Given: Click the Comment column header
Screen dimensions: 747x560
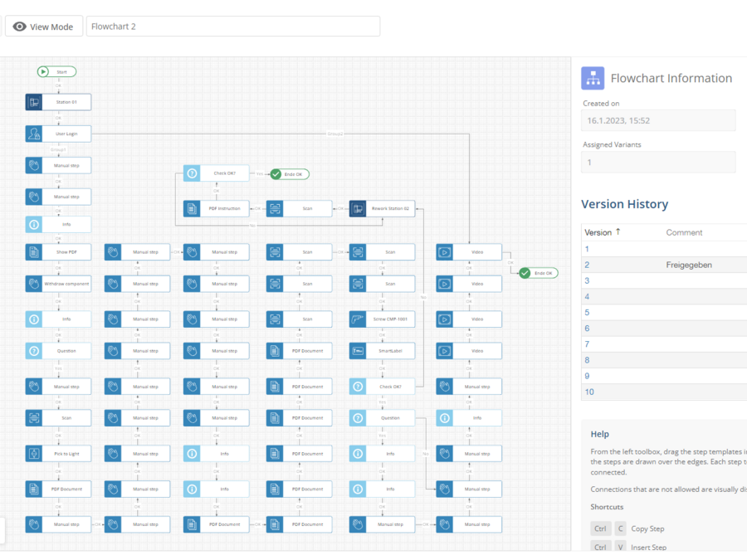Looking at the screenshot, I should (x=684, y=232).
